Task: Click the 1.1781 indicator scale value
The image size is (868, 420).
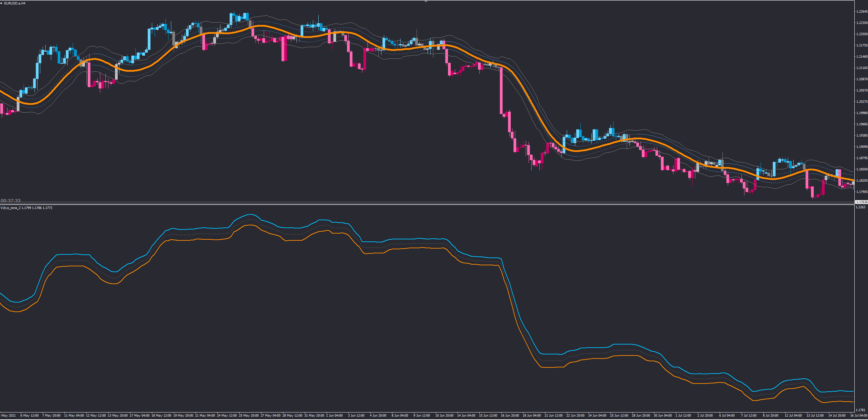Action: (860, 410)
